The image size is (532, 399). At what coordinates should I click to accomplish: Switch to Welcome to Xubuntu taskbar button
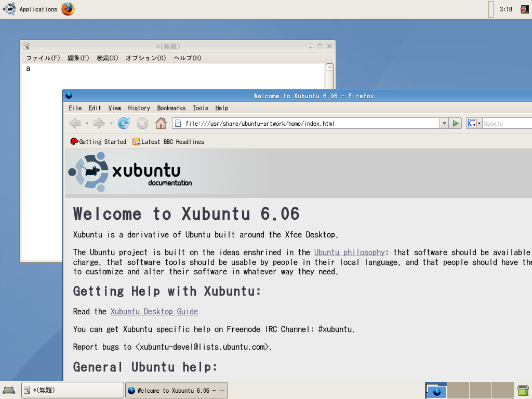tap(177, 390)
